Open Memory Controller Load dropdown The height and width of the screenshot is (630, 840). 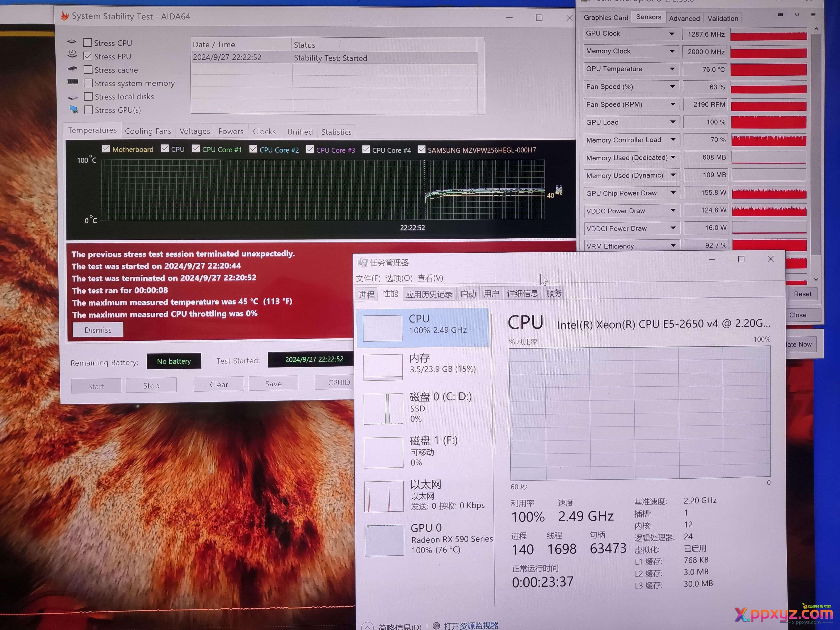click(673, 140)
